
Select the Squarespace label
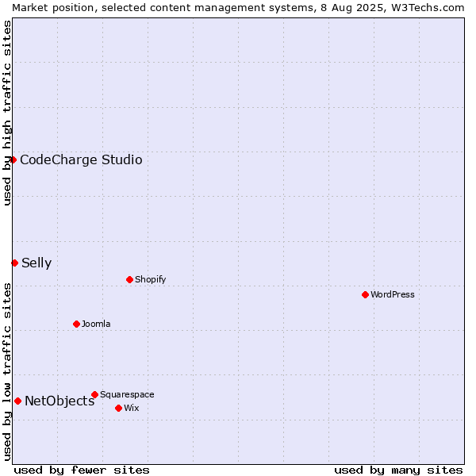[x=127, y=394]
